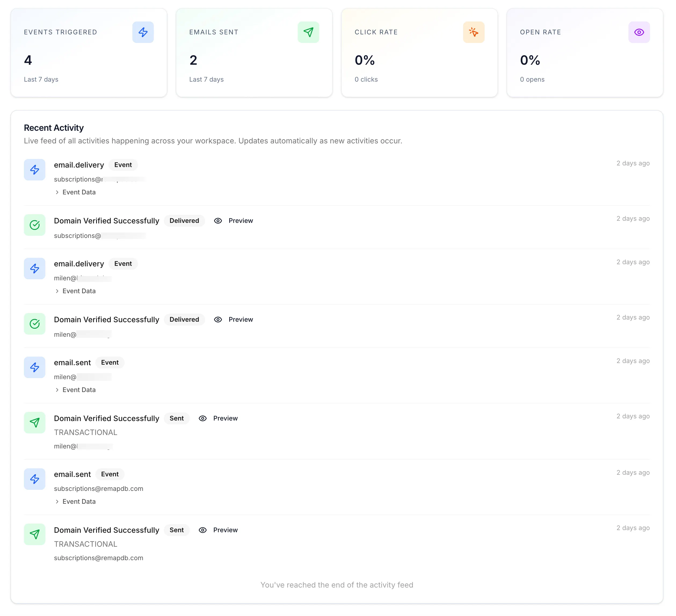
Task: Click Sent badge on milen row
Action: 177,418
